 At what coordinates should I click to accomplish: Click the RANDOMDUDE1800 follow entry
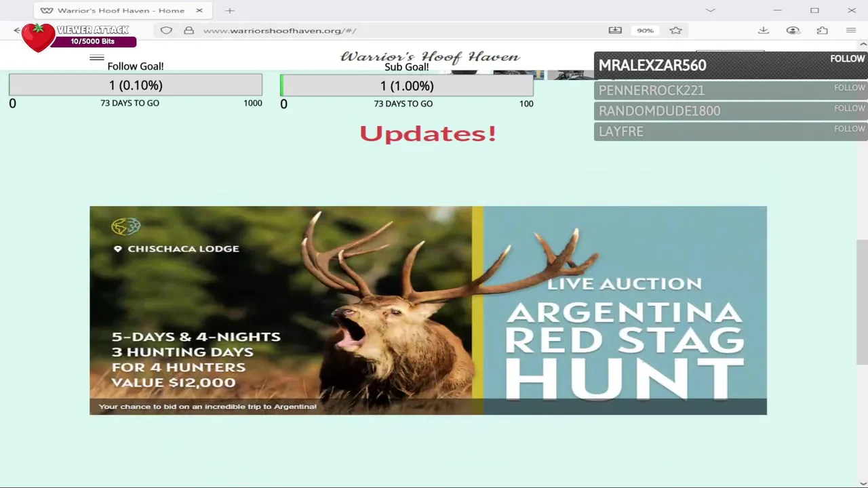tap(731, 110)
